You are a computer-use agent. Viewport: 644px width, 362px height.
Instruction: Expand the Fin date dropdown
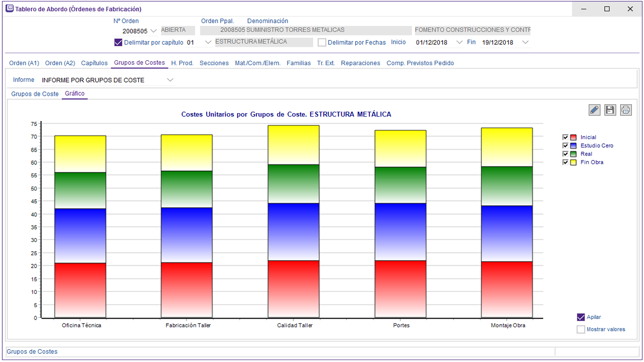pos(525,42)
